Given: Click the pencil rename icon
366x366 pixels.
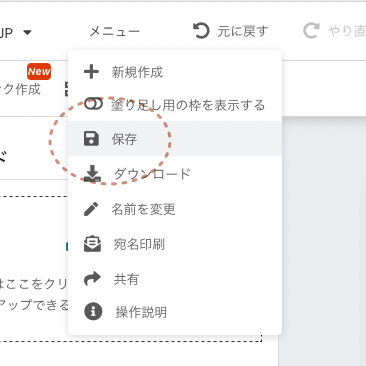Looking at the screenshot, I should point(91,209).
